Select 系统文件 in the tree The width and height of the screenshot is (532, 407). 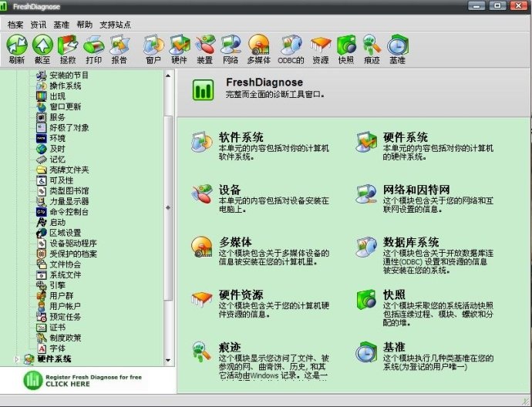65,274
